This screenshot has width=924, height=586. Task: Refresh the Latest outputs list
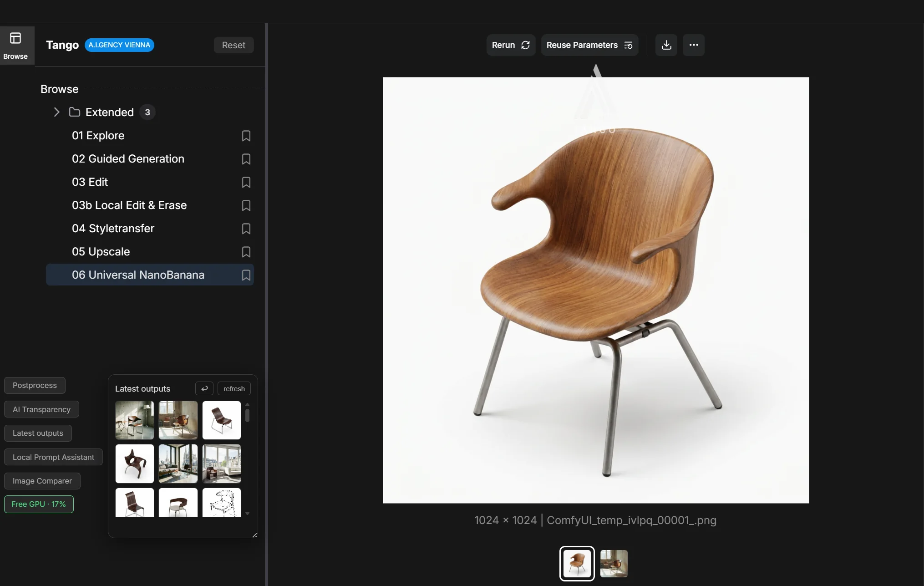(234, 388)
